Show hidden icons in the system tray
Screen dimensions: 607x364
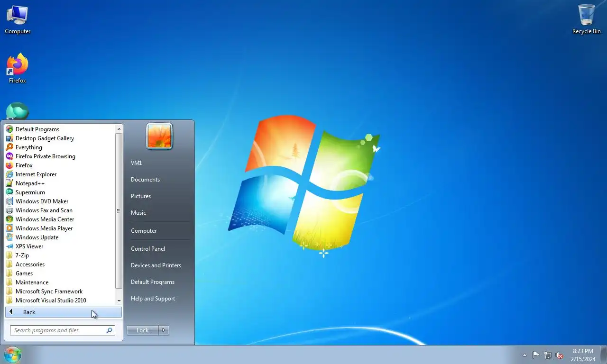click(524, 355)
